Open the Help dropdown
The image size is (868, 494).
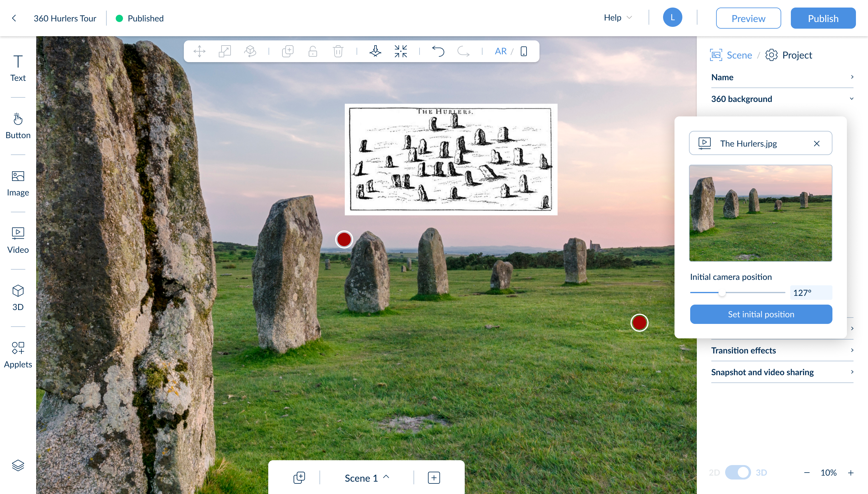[x=618, y=17]
